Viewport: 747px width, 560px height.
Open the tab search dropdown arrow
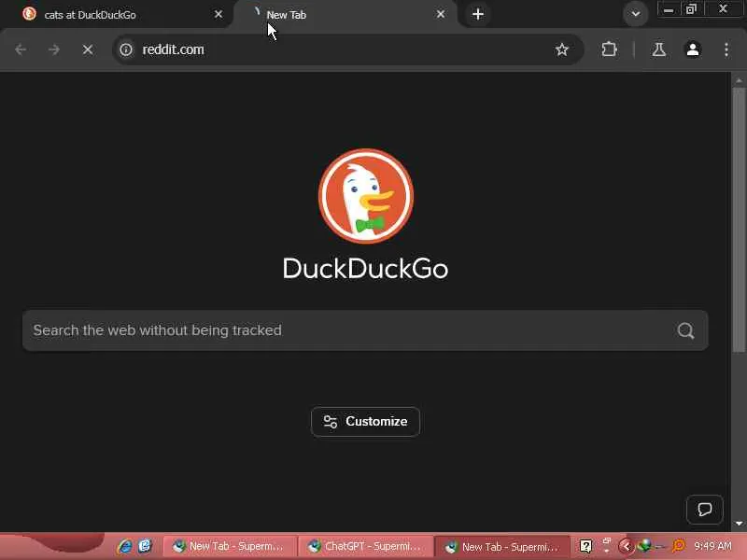(x=636, y=14)
